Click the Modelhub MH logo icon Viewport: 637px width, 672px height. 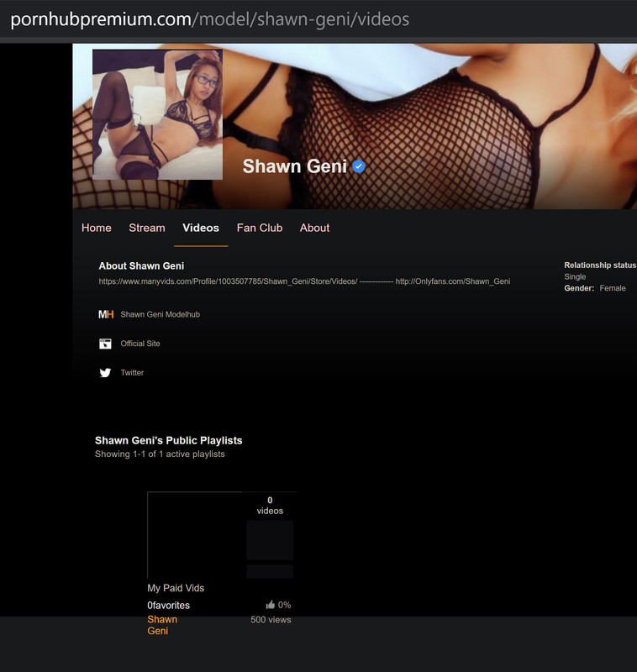106,314
